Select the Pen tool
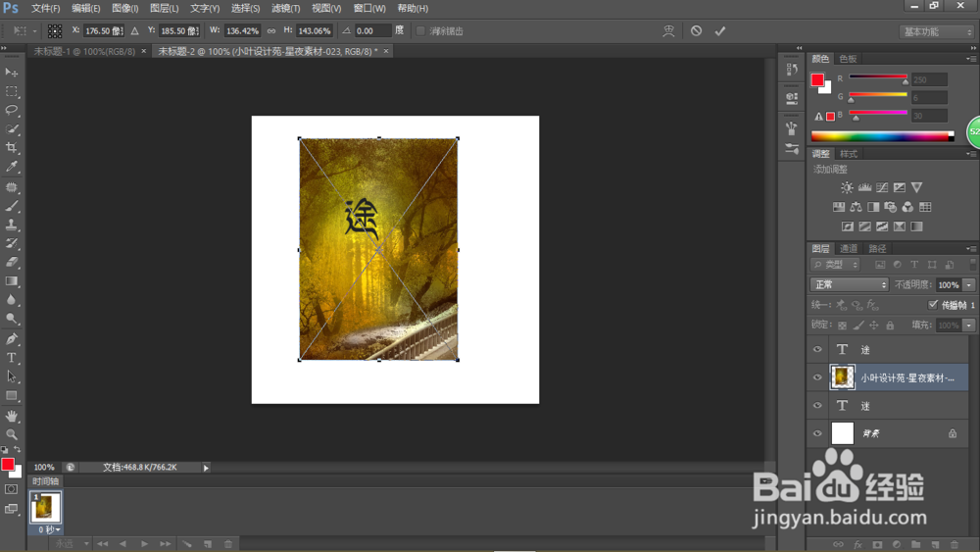This screenshot has height=552, width=980. coord(11,339)
